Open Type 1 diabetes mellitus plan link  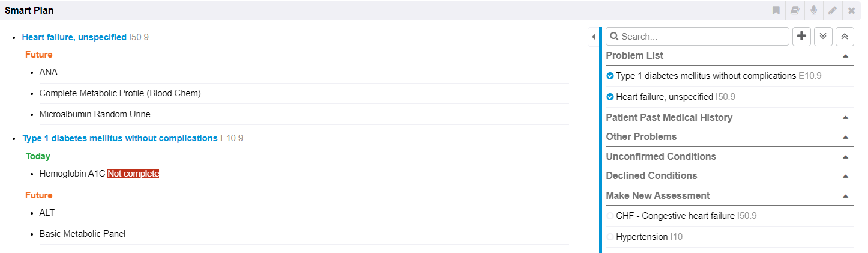[120, 138]
